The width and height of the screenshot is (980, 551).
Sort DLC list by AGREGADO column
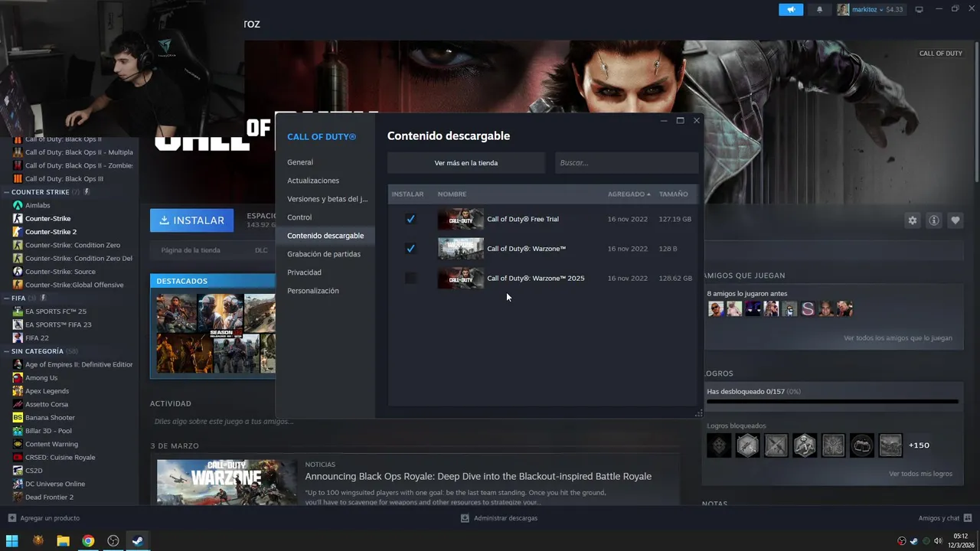tap(629, 194)
